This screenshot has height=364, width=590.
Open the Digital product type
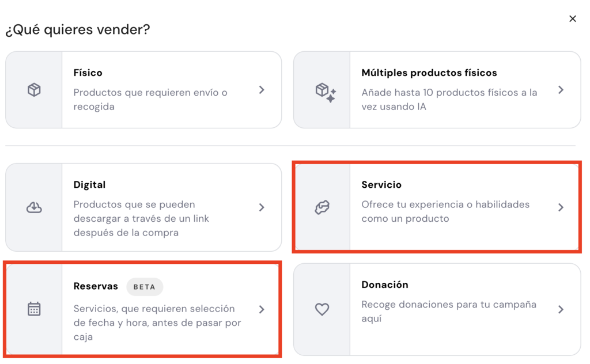[x=144, y=207]
